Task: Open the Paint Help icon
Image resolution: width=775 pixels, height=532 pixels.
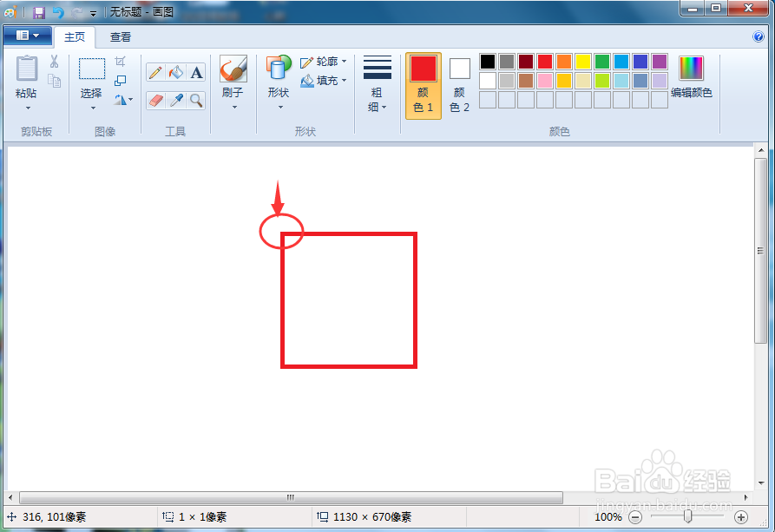Action: (x=759, y=36)
